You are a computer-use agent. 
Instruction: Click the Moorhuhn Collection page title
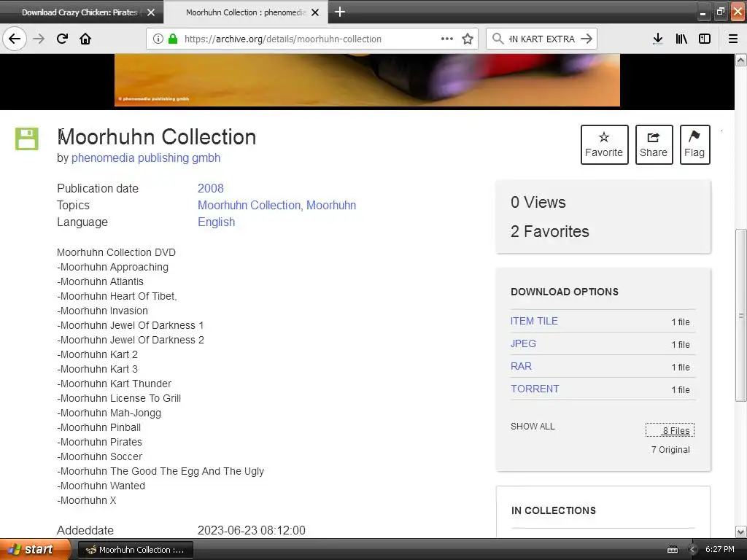pos(157,136)
